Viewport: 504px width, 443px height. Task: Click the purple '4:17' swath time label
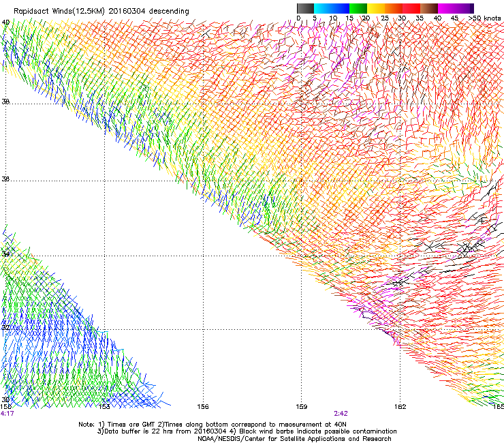point(7,414)
